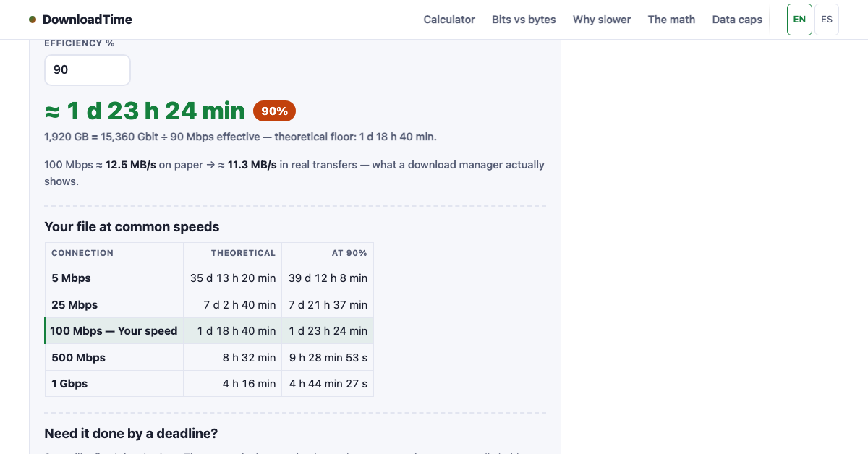
Task: Navigate to The math section
Action: [671, 20]
